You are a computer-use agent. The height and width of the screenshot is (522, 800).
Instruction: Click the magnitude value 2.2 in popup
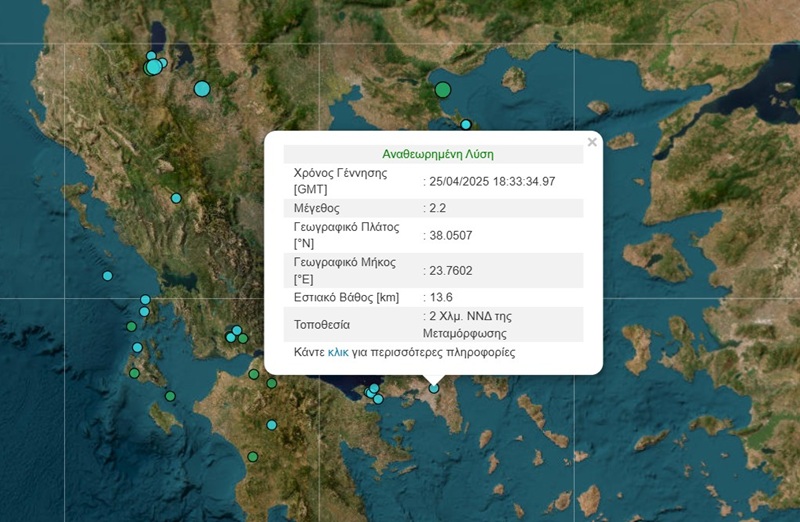tap(436, 208)
